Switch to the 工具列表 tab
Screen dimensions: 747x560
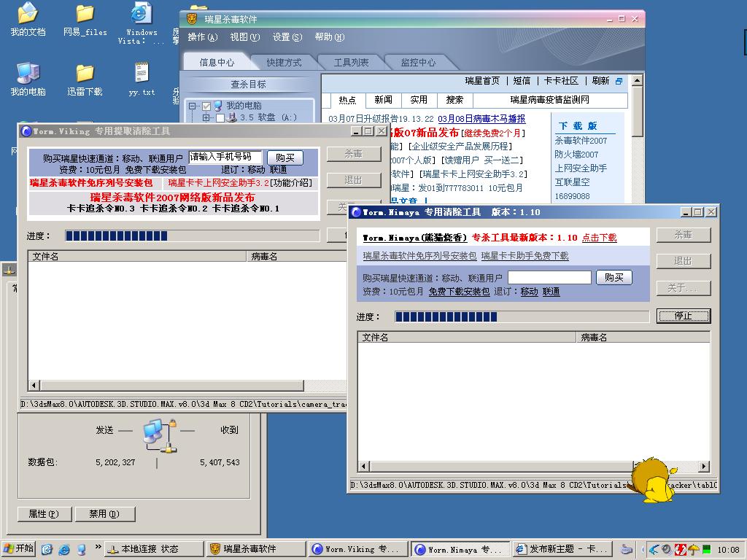[351, 63]
